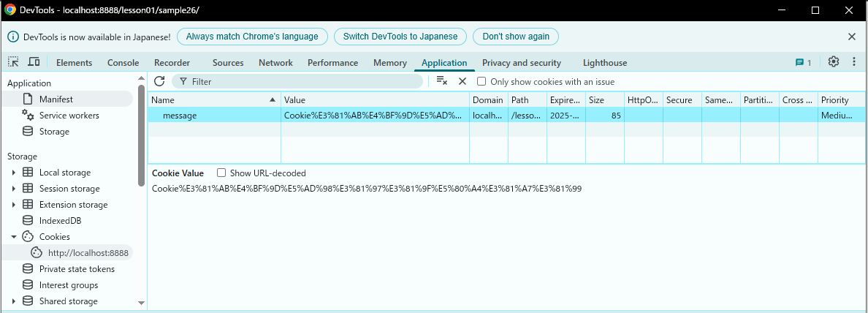
Task: Sort by Size column header
Action: [605, 99]
